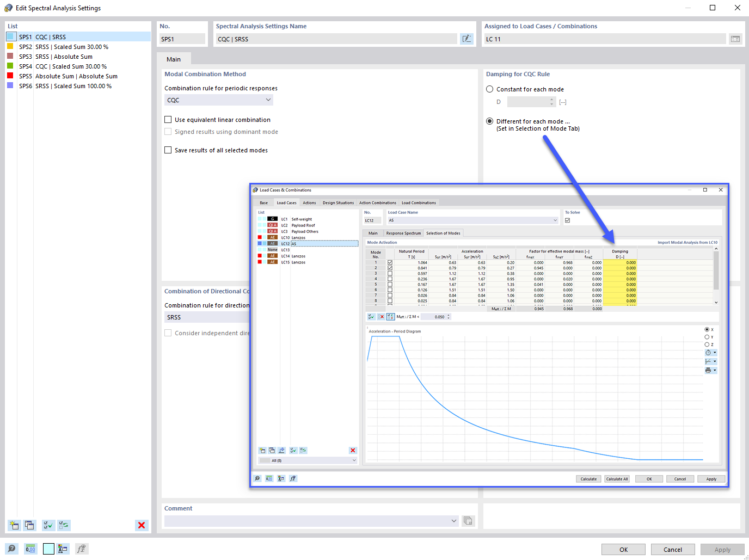
Task: Select the yellow color swatch next to SPS2
Action: click(10, 47)
